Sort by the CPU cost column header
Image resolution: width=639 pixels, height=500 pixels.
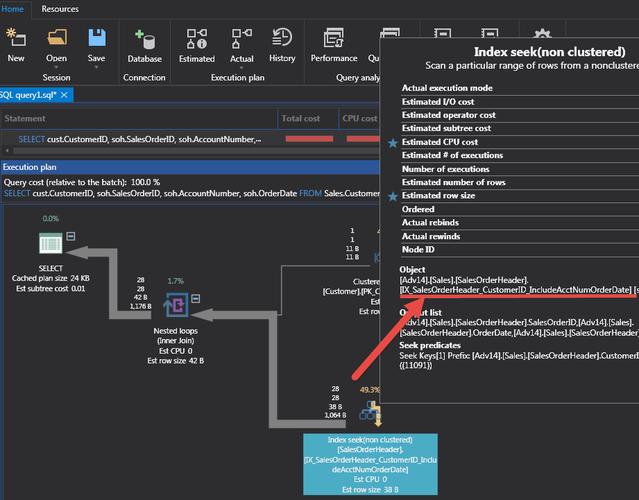tap(359, 119)
